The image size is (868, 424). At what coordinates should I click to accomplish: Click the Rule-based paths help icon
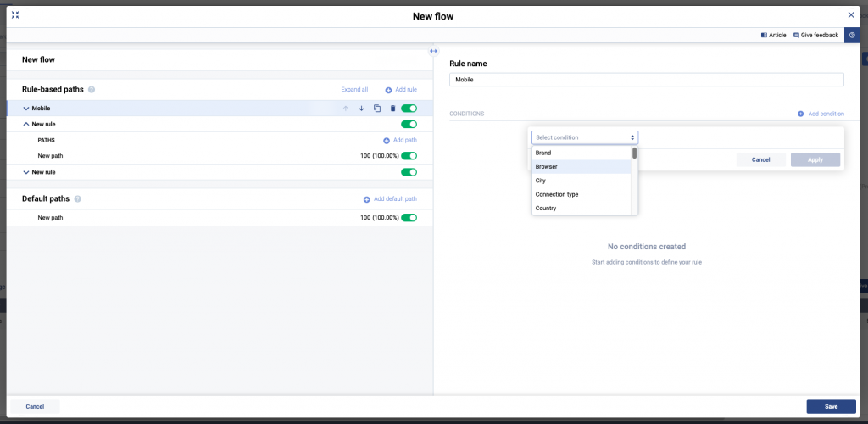point(92,89)
